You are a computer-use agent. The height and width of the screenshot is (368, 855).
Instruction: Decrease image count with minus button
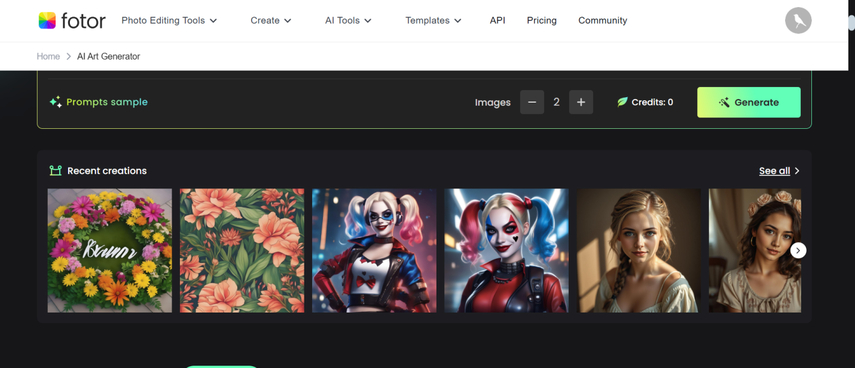pyautogui.click(x=532, y=102)
